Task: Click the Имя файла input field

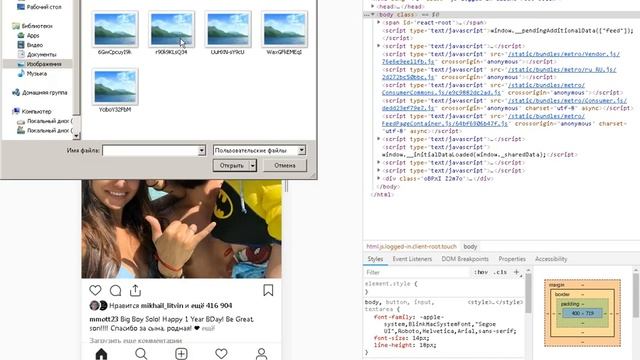Action: click(150, 150)
